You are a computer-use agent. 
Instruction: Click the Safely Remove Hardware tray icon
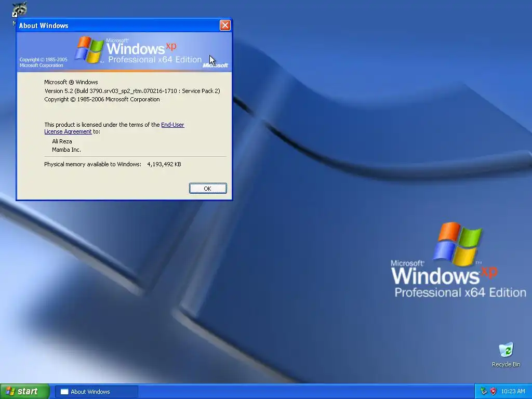pyautogui.click(x=484, y=392)
